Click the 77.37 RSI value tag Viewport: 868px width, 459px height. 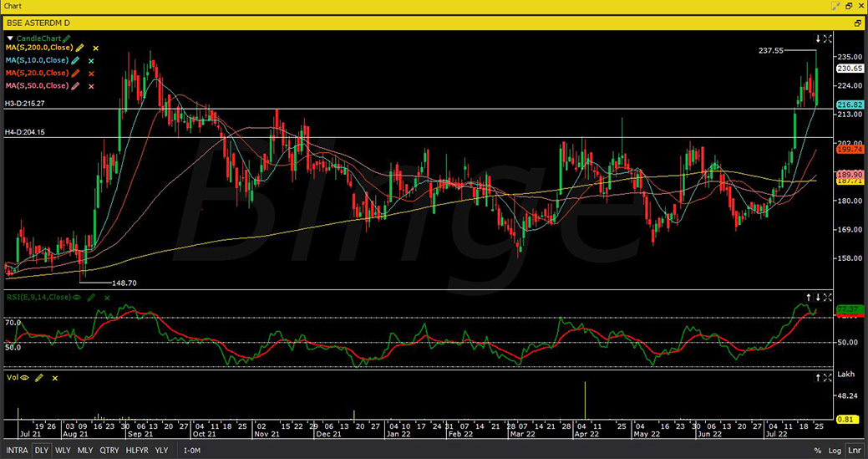click(x=849, y=309)
